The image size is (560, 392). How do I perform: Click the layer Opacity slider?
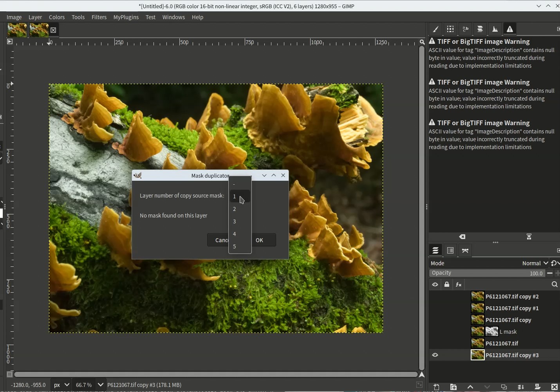[487, 273]
